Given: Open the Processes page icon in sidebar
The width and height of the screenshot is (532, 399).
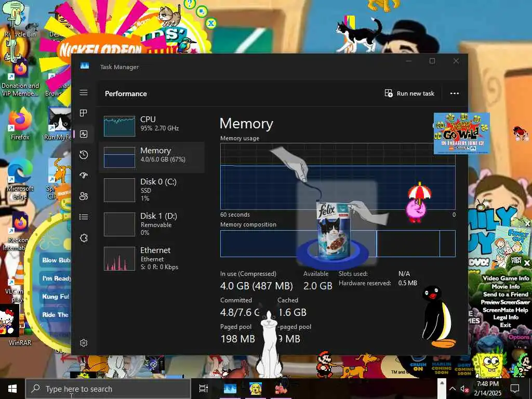Looking at the screenshot, I should coord(84,113).
